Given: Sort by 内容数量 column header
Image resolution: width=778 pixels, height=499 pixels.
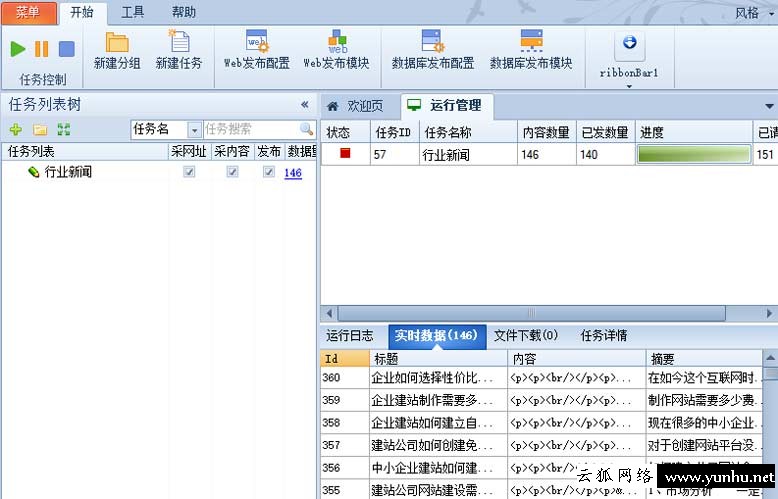Looking at the screenshot, I should pos(547,132).
